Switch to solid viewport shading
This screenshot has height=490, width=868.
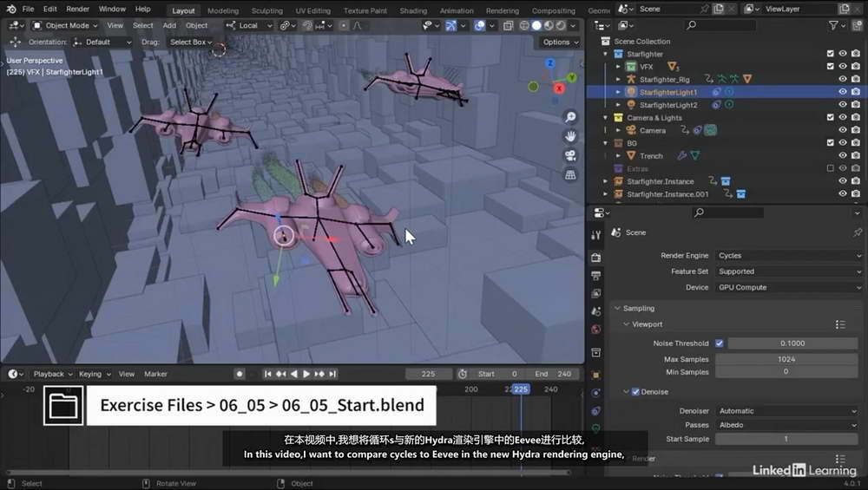pyautogui.click(x=536, y=25)
